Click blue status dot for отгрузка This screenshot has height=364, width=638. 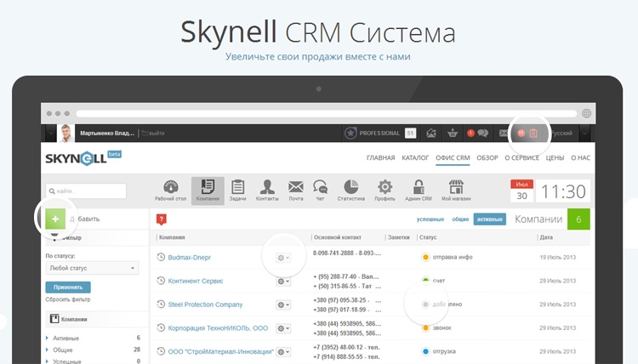425,351
